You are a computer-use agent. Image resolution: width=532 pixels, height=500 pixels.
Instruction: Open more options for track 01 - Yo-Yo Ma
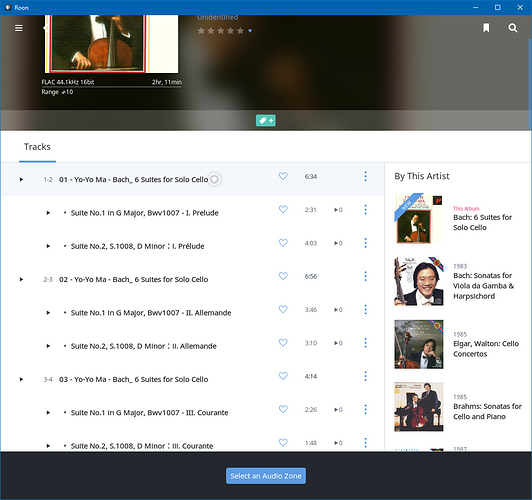[x=365, y=176]
